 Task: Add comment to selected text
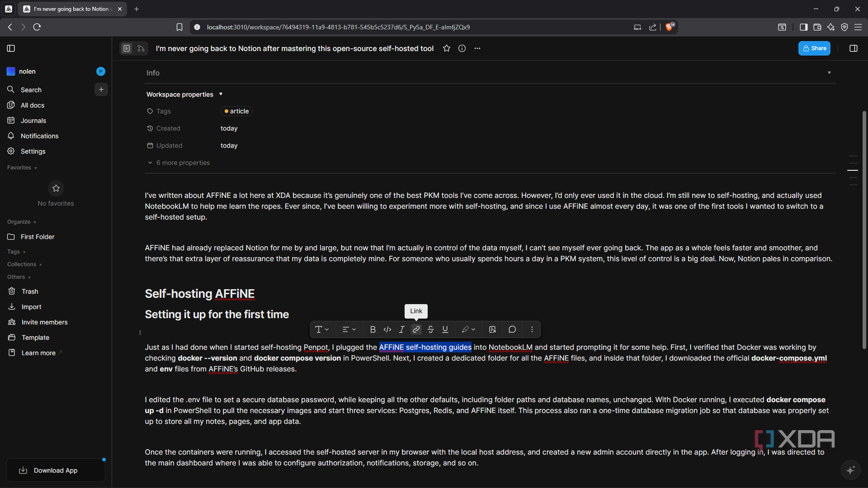(512, 329)
